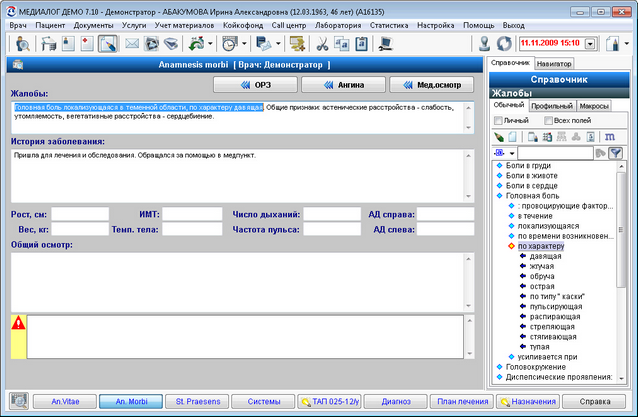Open the photo images icon in toolbar
This screenshot has height=417, width=638.
click(151, 44)
